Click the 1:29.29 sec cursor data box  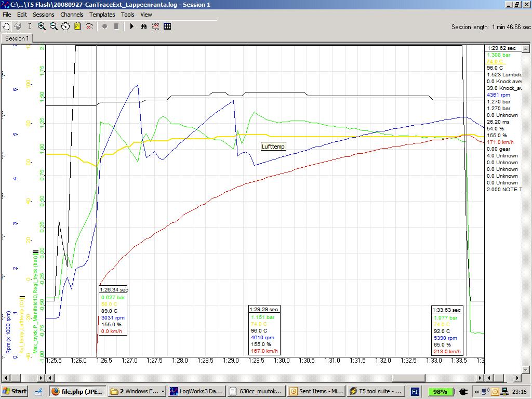click(264, 330)
